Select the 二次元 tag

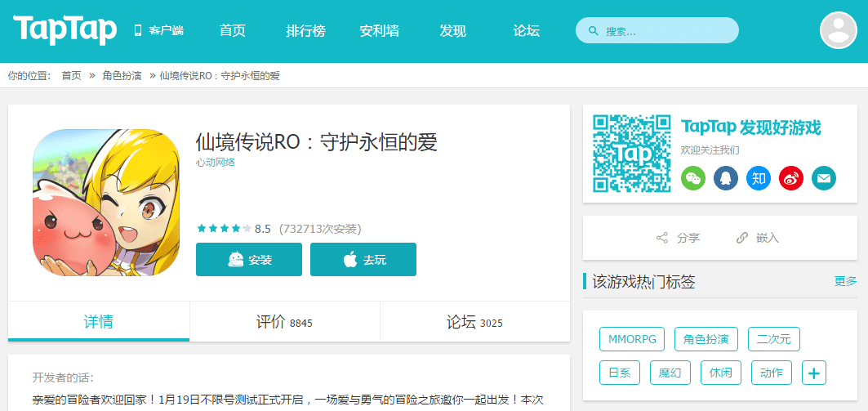pyautogui.click(x=774, y=339)
